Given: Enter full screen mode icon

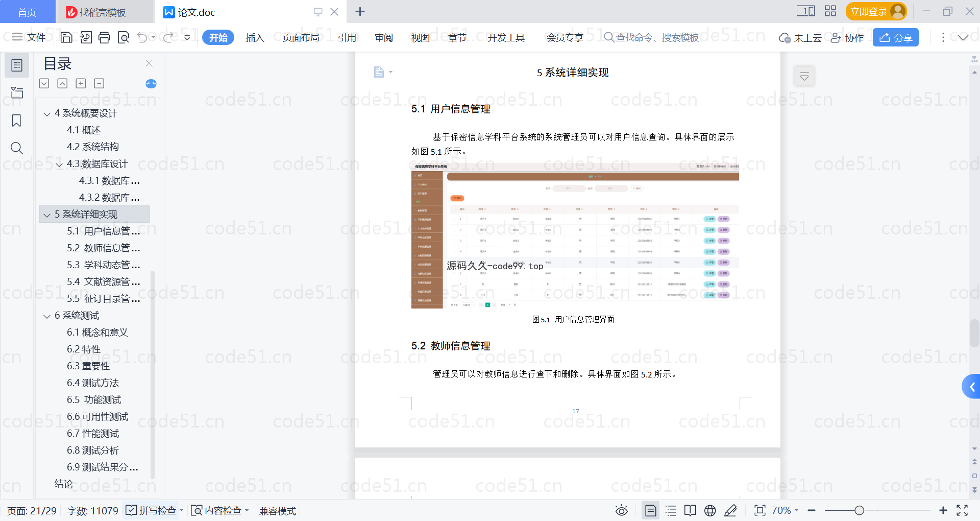Looking at the screenshot, I should tap(962, 510).
